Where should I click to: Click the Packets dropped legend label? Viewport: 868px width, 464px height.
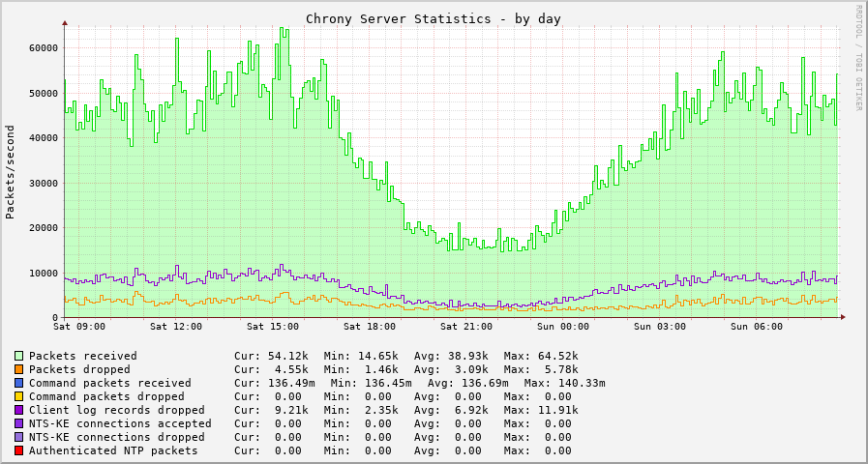(79, 369)
